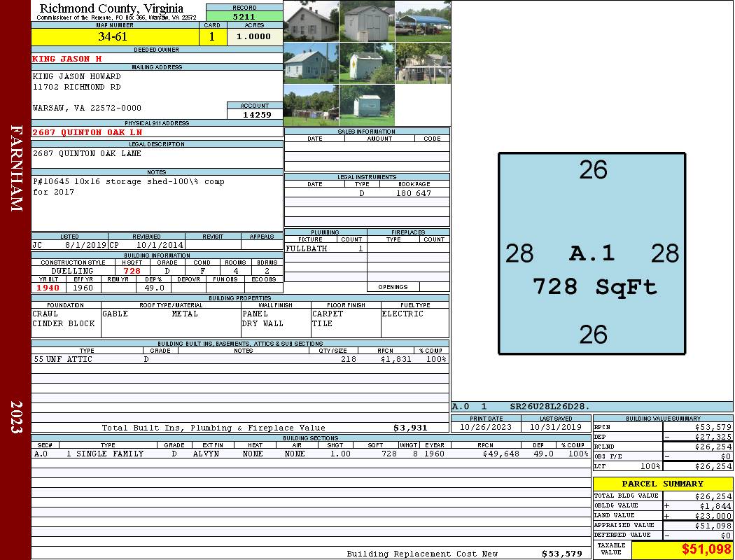Click the FULLBATH plumbing fixture row
Image resolution: width=735 pixels, height=560 pixels.
coord(325,248)
